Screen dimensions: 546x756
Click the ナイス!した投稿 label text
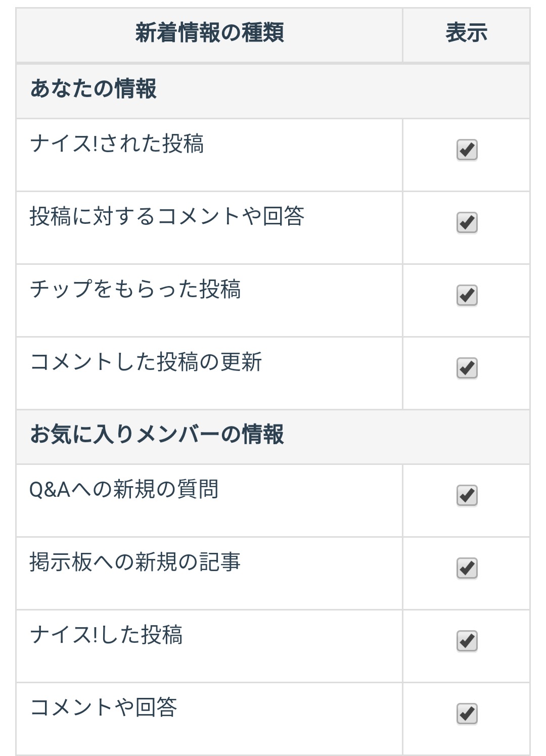(x=106, y=635)
